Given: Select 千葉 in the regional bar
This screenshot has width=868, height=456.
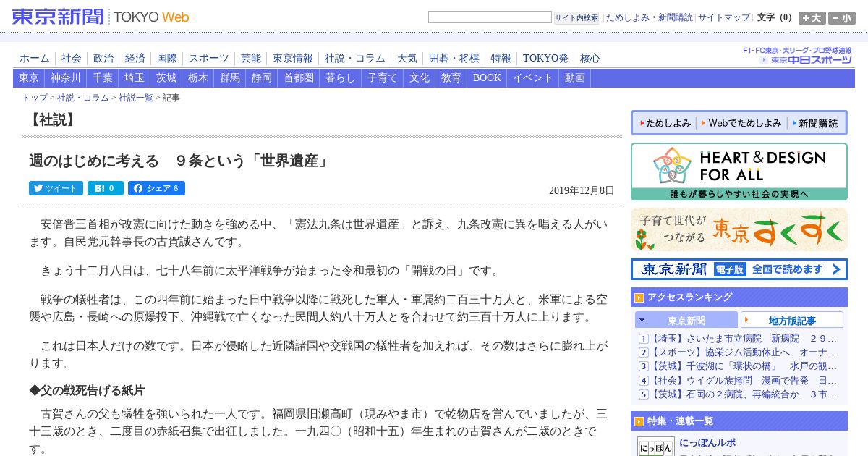Looking at the screenshot, I should (103, 78).
